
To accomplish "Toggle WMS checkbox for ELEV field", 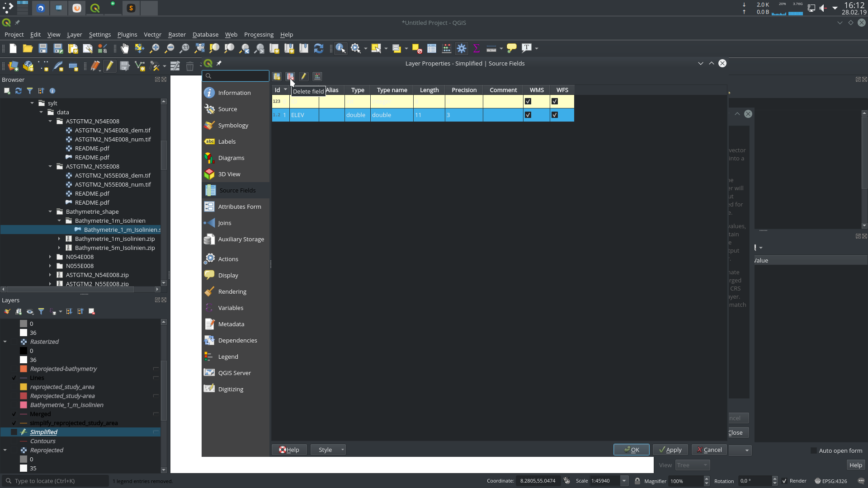I will click(x=528, y=114).
